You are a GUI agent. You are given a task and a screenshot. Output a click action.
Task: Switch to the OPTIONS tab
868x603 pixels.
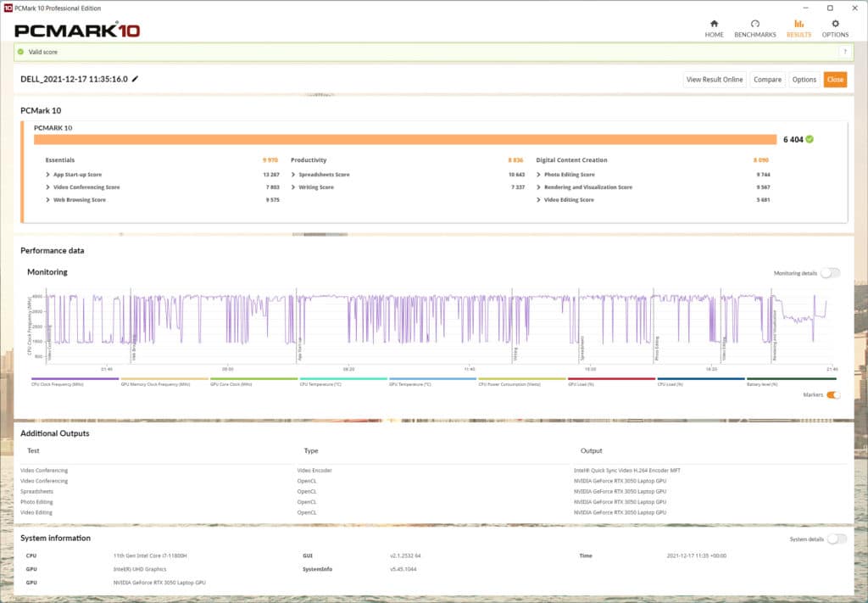pyautogui.click(x=835, y=28)
